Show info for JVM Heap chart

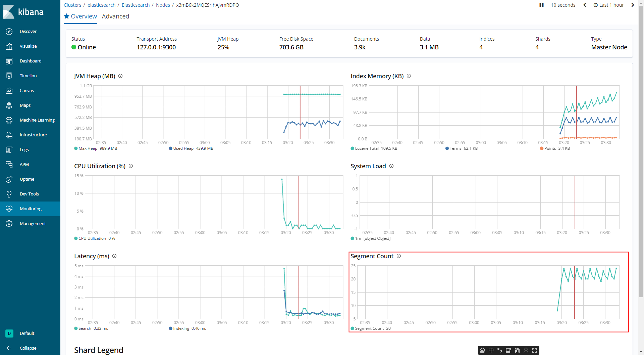click(120, 76)
